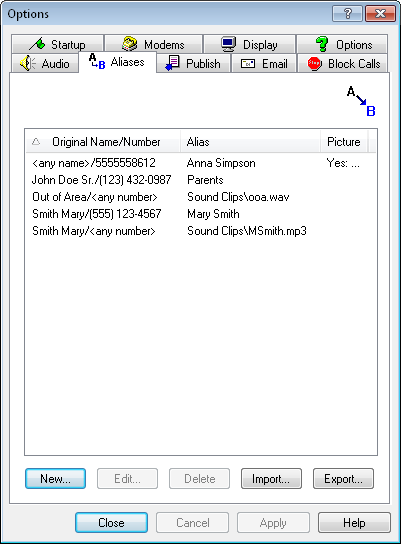401x544 pixels.
Task: Click the sort triangle in the Original Name/Number header
Action: point(36,142)
